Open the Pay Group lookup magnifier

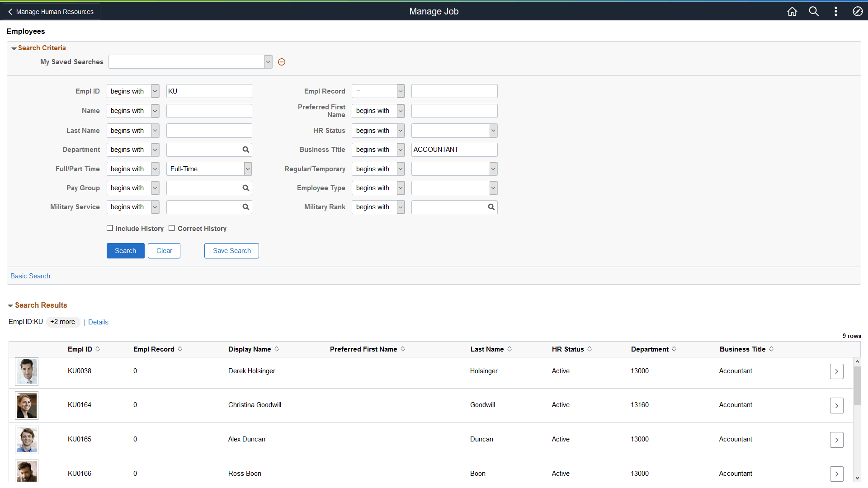(x=245, y=188)
